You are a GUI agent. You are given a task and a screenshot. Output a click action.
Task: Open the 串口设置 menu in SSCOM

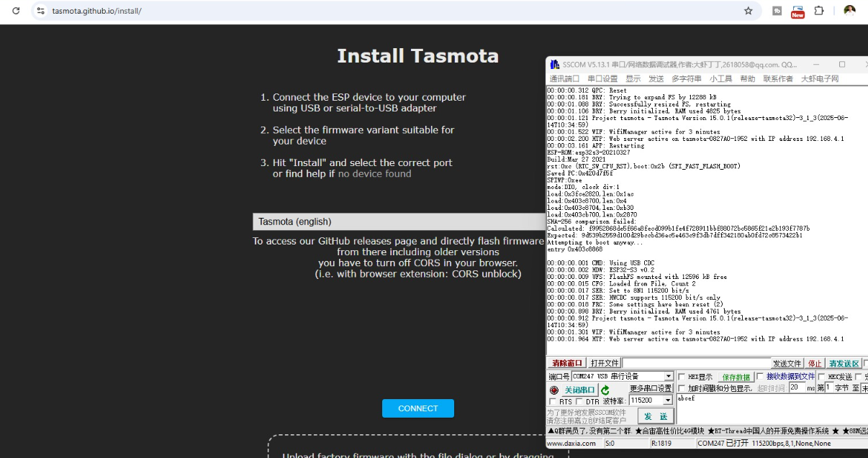602,78
